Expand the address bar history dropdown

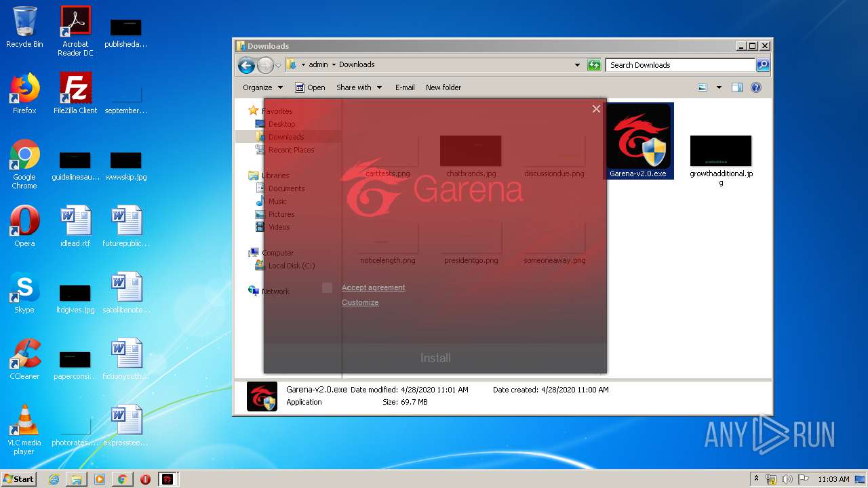[x=577, y=65]
